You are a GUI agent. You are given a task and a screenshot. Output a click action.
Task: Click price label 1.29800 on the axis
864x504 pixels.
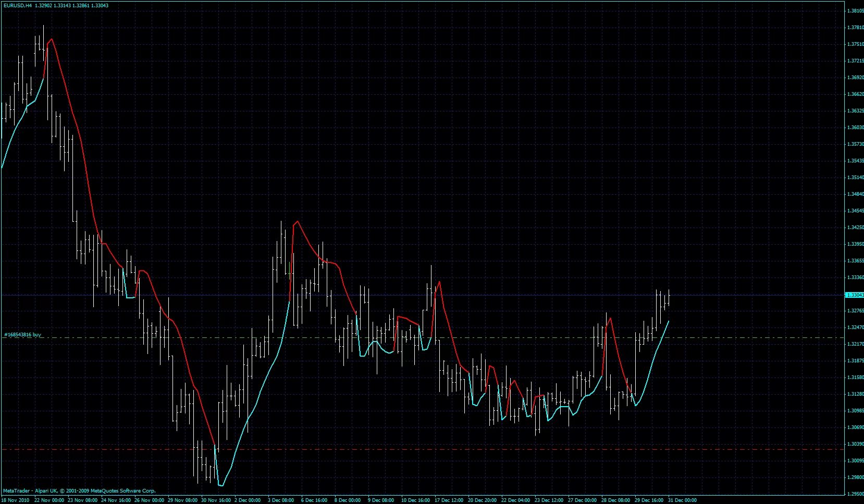pyautogui.click(x=855, y=477)
